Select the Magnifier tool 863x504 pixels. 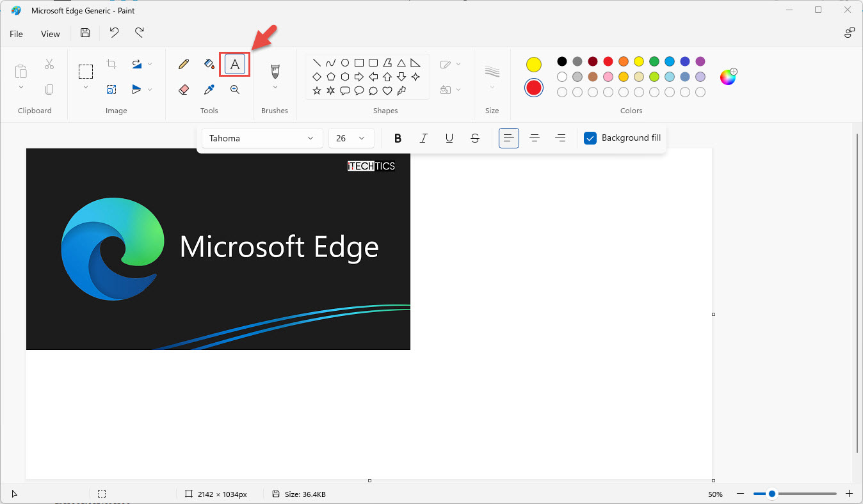pyautogui.click(x=235, y=90)
